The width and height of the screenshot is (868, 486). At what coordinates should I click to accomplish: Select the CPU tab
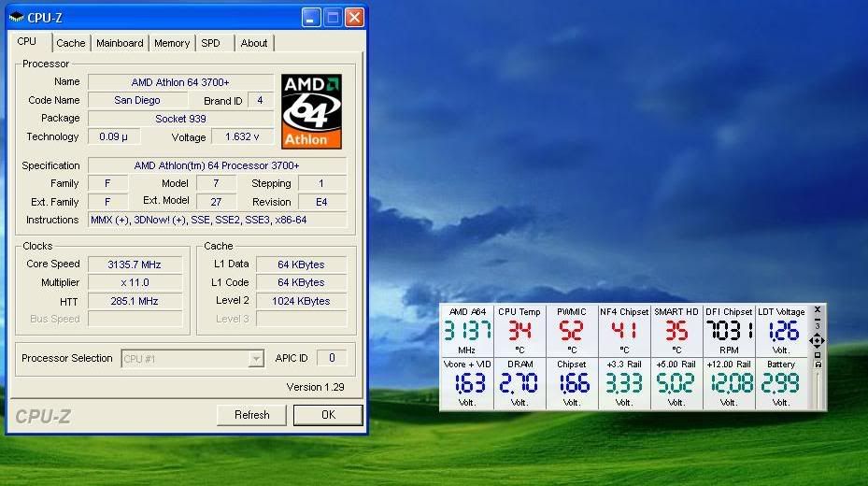(x=26, y=41)
